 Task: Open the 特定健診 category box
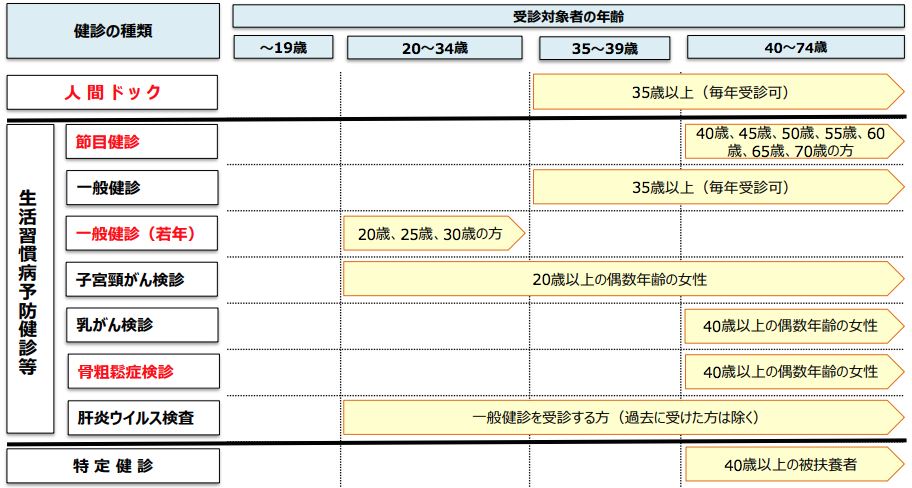(113, 465)
